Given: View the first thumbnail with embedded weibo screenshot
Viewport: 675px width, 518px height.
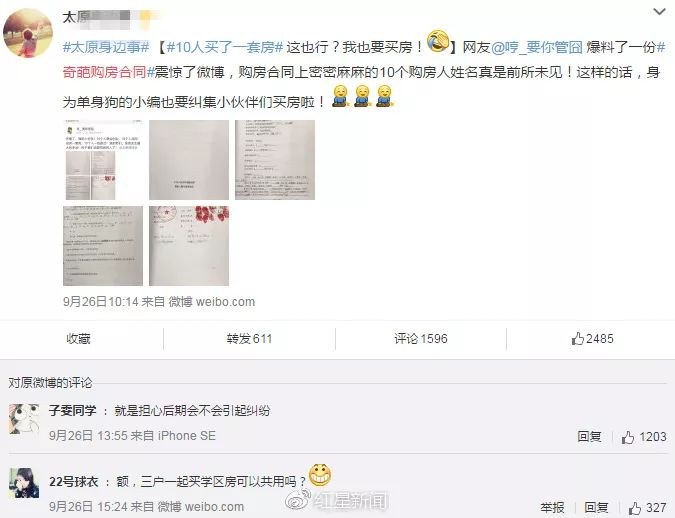Looking at the screenshot, I should point(103,160).
